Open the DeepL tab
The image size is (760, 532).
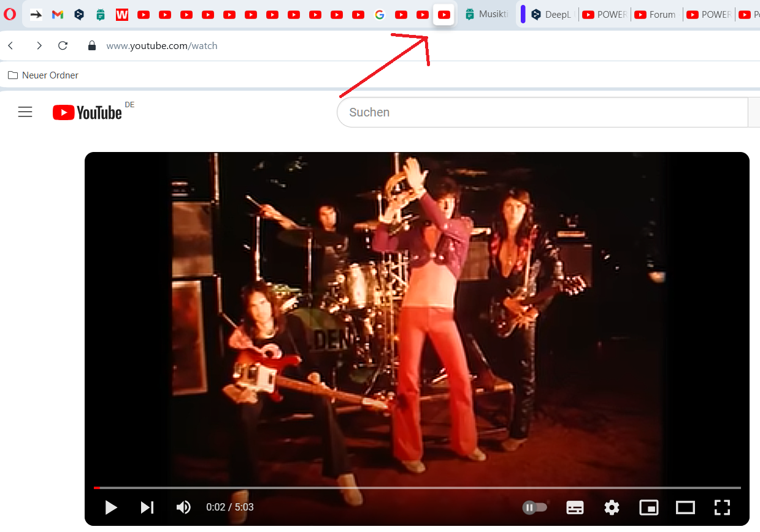tap(552, 15)
